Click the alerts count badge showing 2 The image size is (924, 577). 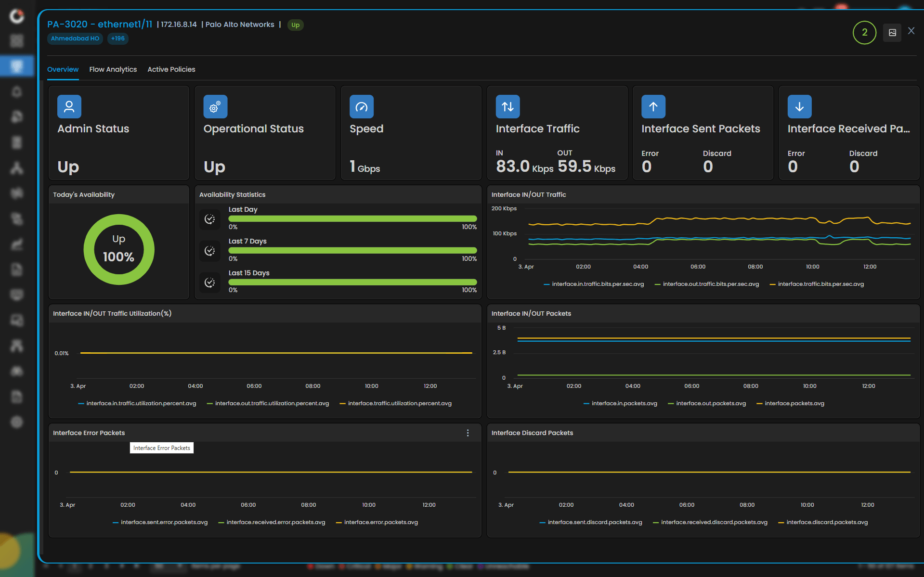[x=864, y=32]
